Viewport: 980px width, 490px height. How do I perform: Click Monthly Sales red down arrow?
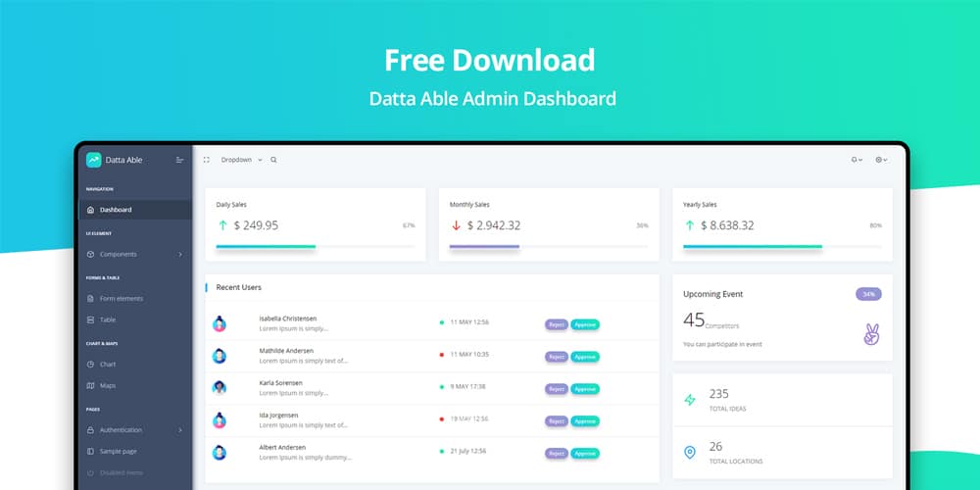click(x=457, y=225)
